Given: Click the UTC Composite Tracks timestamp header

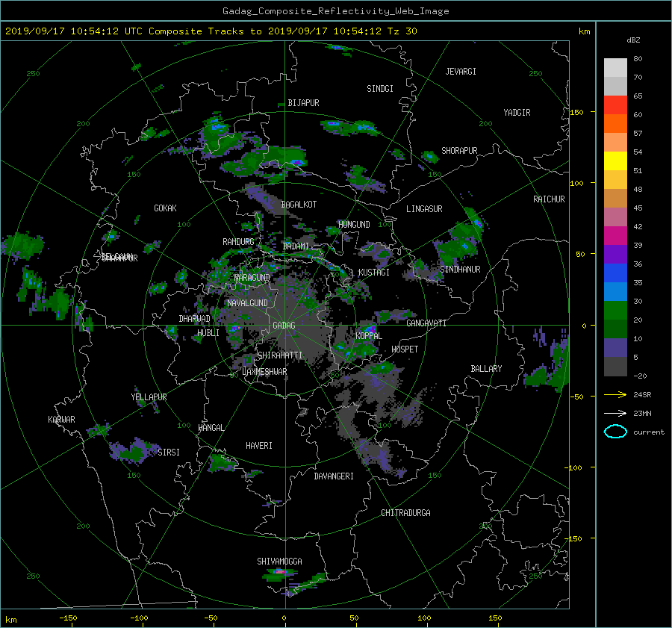Looking at the screenshot, I should click(211, 31).
